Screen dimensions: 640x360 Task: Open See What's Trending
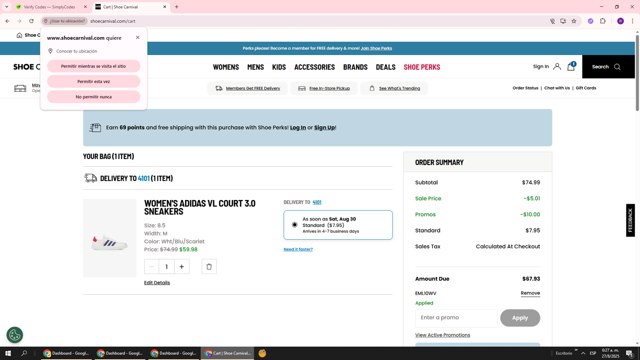coord(394,88)
